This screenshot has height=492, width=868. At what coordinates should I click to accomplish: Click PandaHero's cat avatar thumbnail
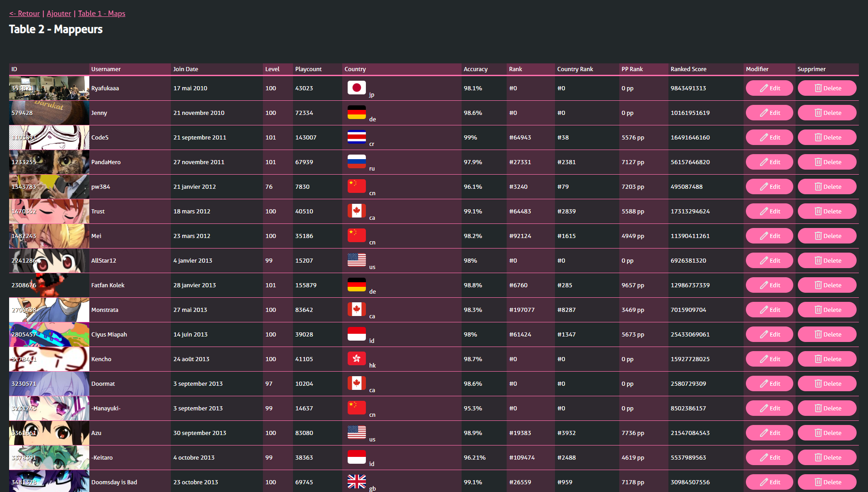tap(49, 162)
